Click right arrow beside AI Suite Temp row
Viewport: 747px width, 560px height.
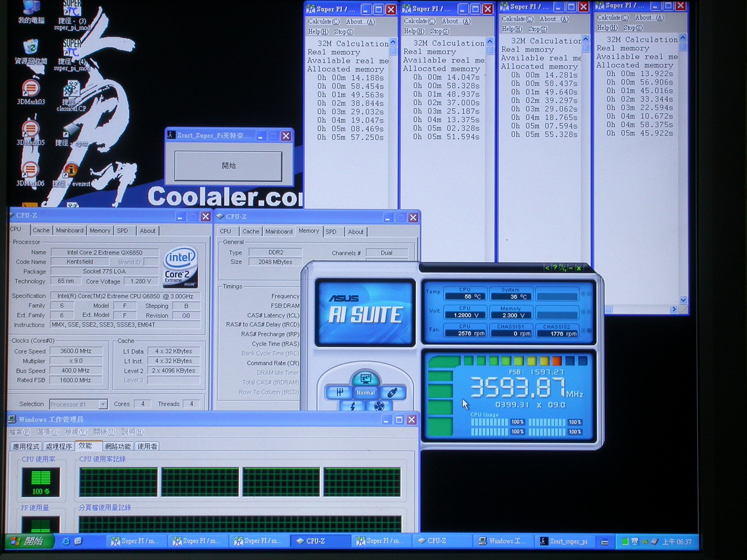(589, 294)
